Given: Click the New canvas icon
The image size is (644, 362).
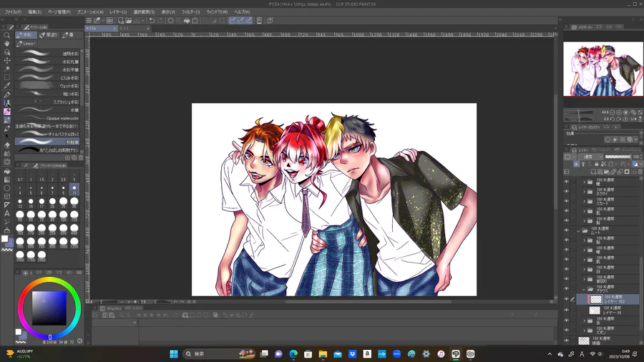Looking at the screenshot, I should [x=121, y=21].
